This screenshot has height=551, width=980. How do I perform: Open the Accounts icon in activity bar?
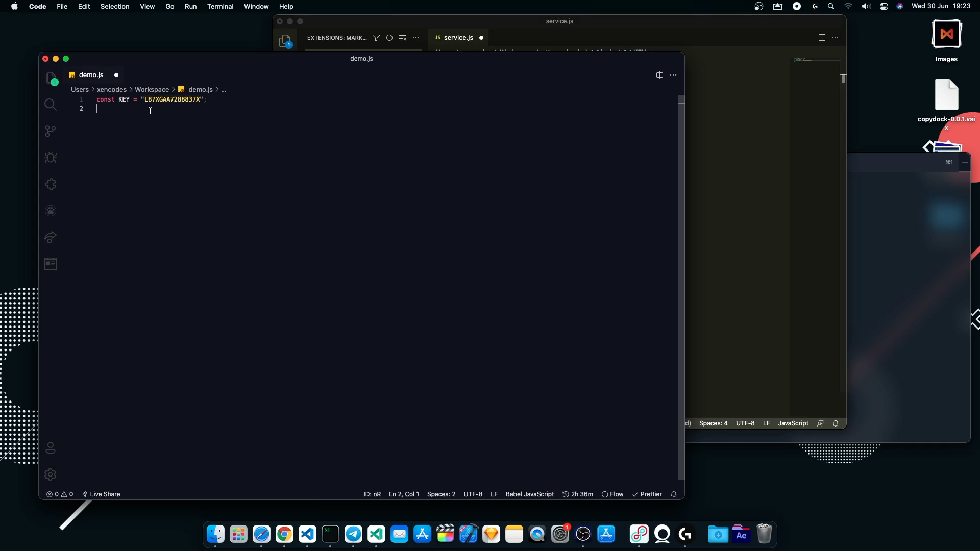click(51, 448)
